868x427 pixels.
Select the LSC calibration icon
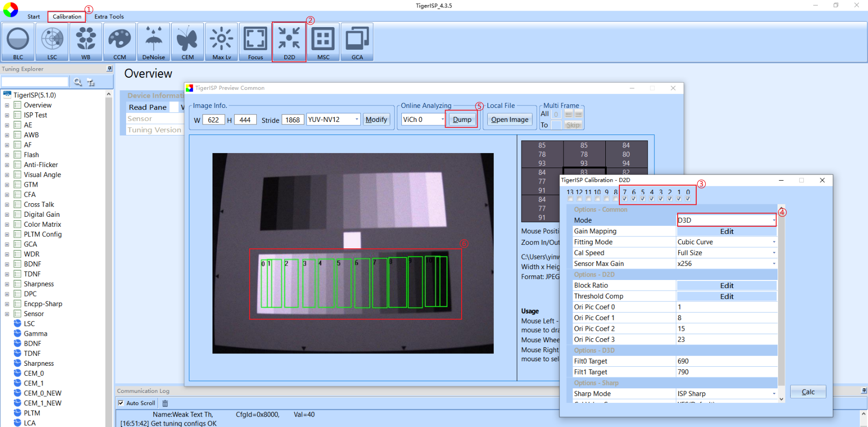pyautogui.click(x=52, y=42)
